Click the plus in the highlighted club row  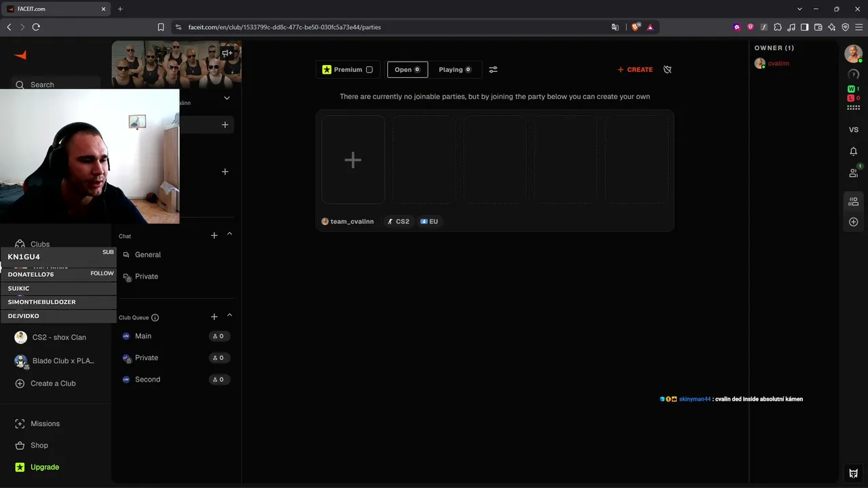225,125
